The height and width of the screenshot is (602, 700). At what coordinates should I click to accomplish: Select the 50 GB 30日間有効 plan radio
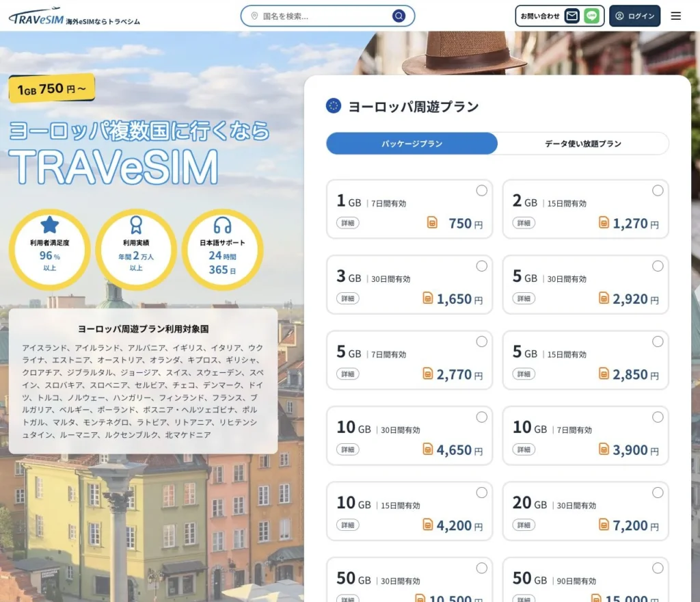[x=482, y=568]
